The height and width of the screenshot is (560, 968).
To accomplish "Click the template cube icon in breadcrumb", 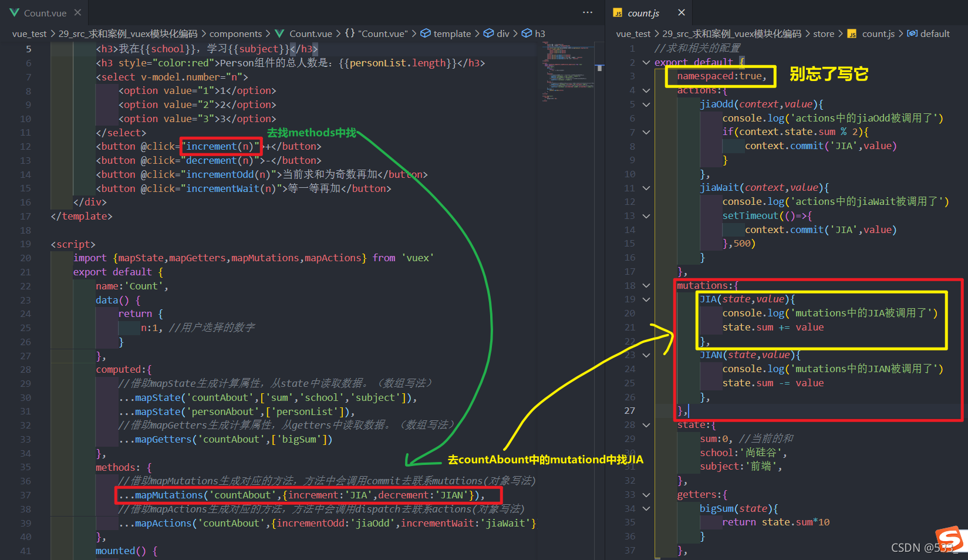I will click(426, 33).
